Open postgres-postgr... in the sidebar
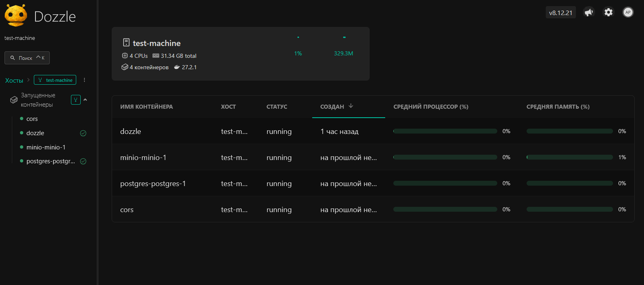Image resolution: width=644 pixels, height=285 pixels. coord(51,161)
